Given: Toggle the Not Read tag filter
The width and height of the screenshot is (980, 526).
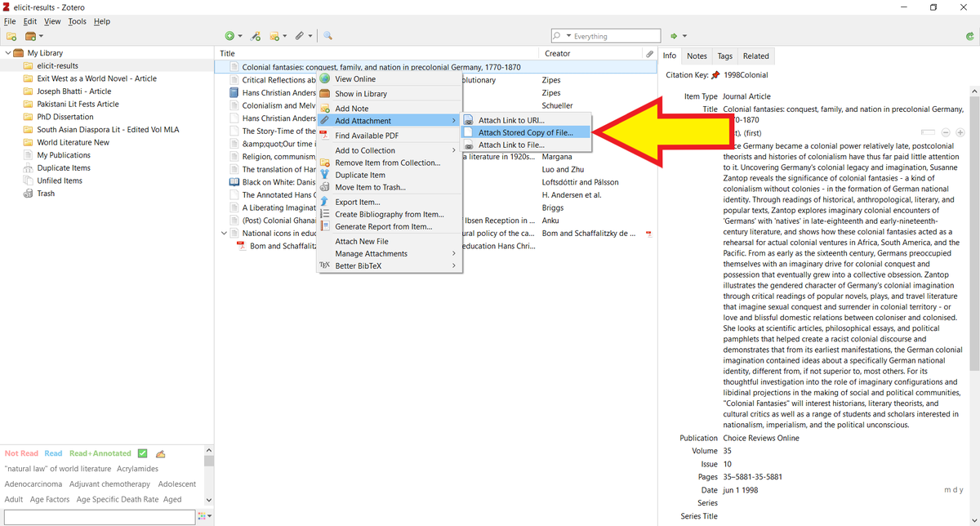Looking at the screenshot, I should 21,452.
